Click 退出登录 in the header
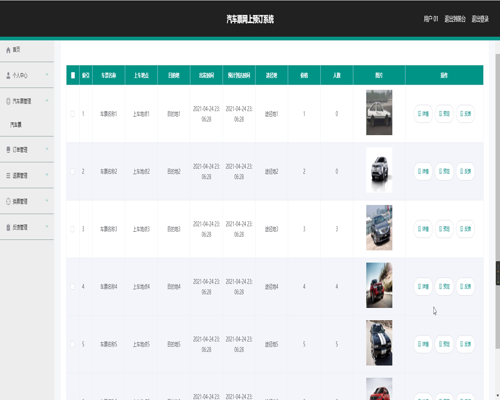The height and width of the screenshot is (400, 500). (480, 19)
